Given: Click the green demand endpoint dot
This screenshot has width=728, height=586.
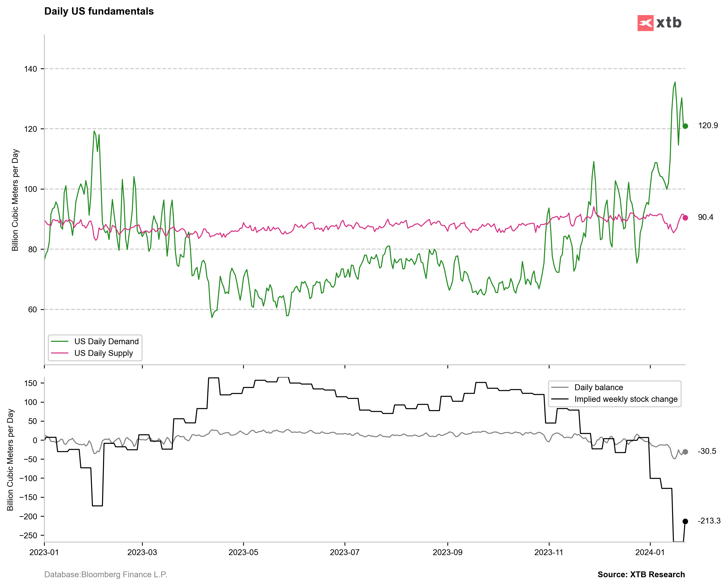Looking at the screenshot, I should pos(685,126).
